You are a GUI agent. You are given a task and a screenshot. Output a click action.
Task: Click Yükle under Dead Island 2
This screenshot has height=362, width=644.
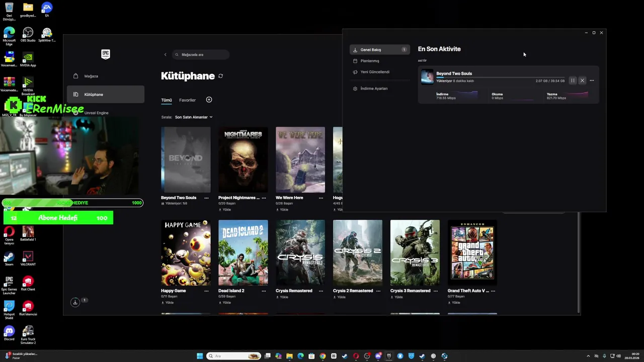tap(224, 303)
